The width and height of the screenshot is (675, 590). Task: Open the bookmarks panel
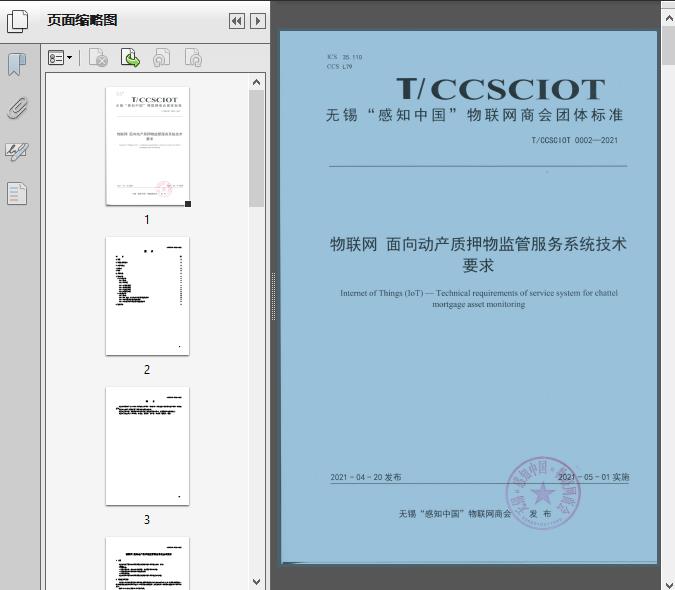coord(17,65)
